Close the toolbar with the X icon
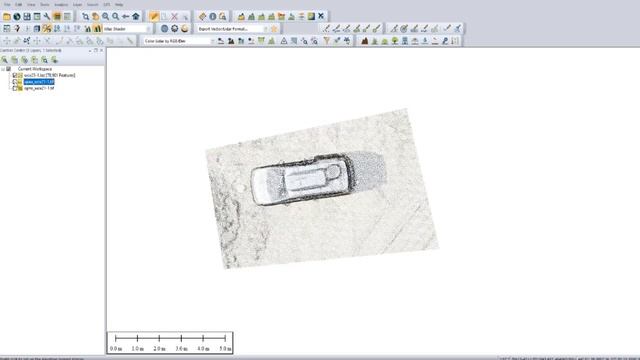 point(321,16)
